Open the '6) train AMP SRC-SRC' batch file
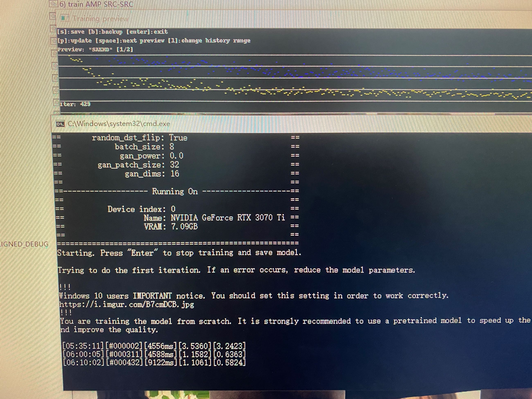Image resolution: width=532 pixels, height=399 pixels. [96, 4]
